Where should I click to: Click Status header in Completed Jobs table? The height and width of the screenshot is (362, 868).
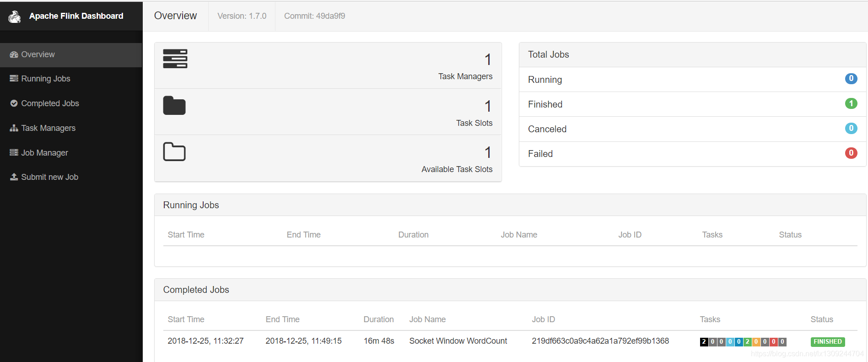(x=822, y=319)
